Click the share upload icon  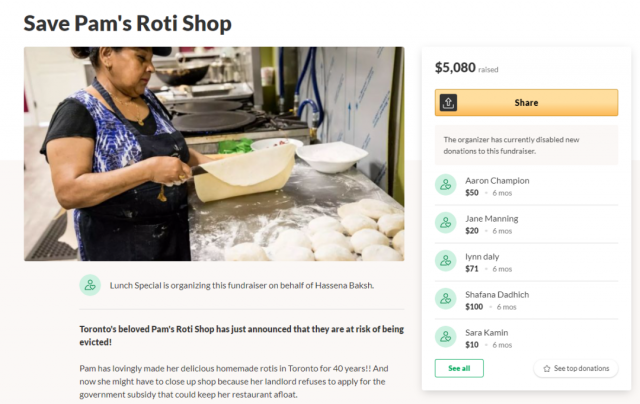(x=448, y=102)
